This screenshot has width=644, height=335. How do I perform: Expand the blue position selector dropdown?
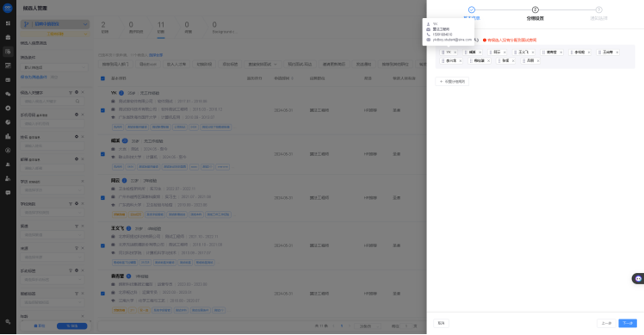point(55,24)
